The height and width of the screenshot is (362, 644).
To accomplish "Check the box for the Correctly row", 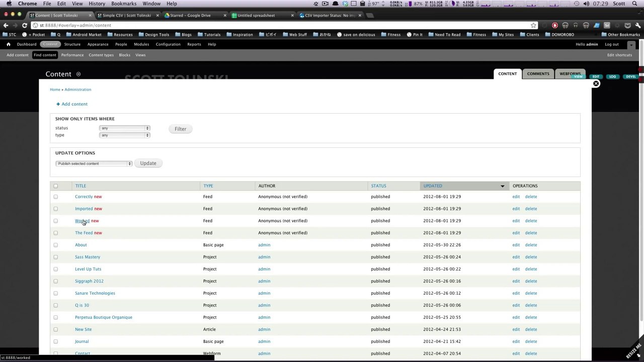I will point(55,197).
